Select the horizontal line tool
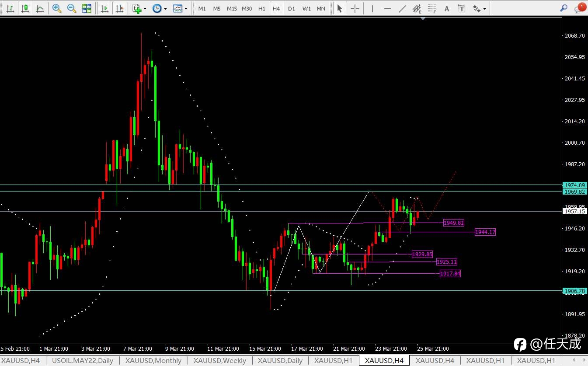588x366 pixels. pos(387,8)
